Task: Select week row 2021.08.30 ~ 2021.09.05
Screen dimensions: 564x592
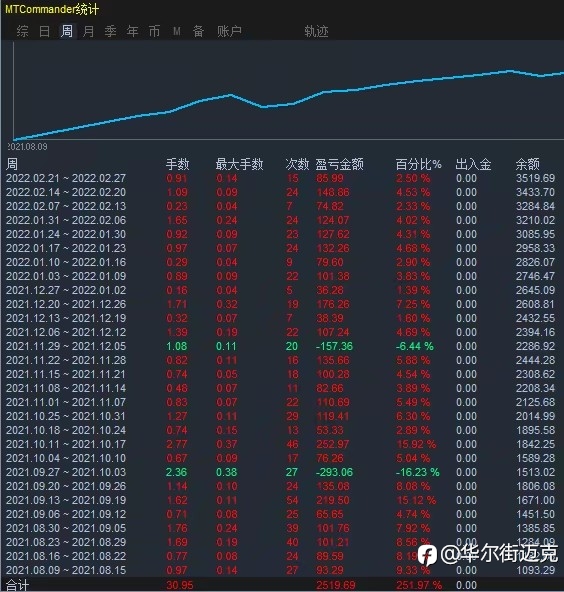Action: pos(281,527)
